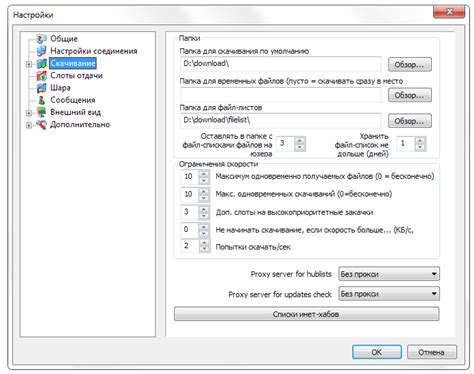Expand the Дополнительно tree node

[x=29, y=125]
